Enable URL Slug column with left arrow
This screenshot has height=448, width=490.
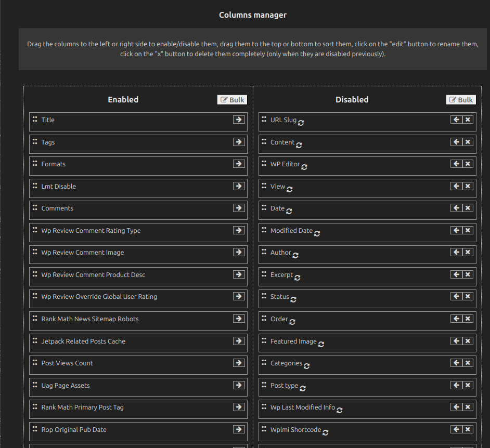pyautogui.click(x=456, y=120)
